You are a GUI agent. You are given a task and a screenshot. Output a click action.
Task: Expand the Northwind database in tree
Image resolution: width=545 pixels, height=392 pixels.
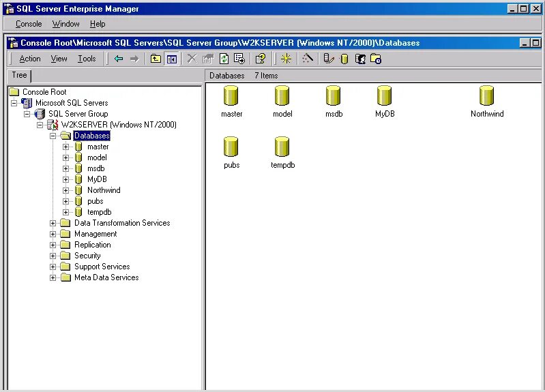click(65, 190)
